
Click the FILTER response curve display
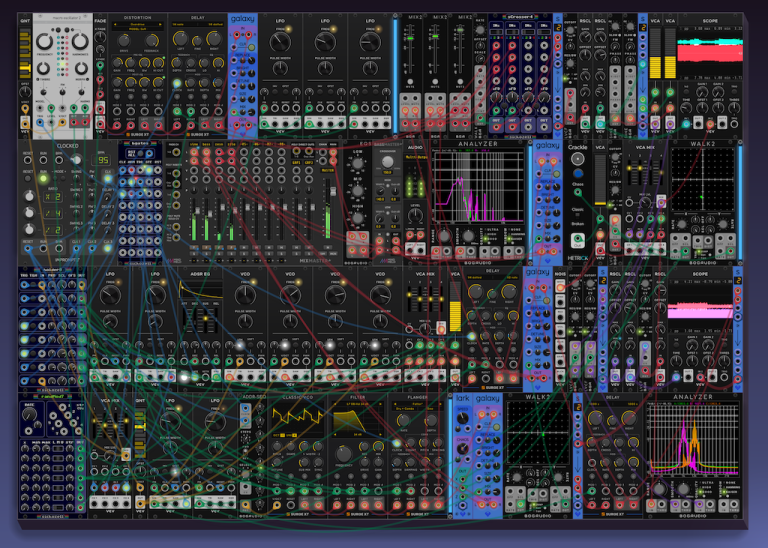[x=358, y=420]
